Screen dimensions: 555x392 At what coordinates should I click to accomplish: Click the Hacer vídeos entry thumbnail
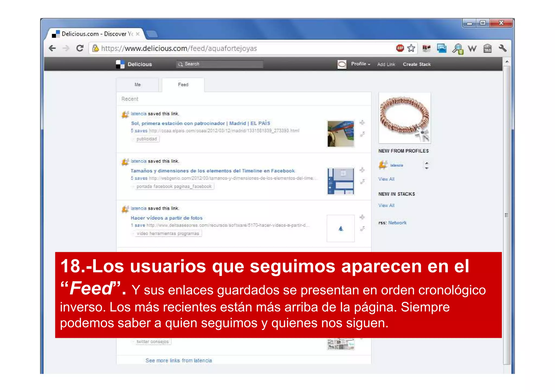(341, 228)
